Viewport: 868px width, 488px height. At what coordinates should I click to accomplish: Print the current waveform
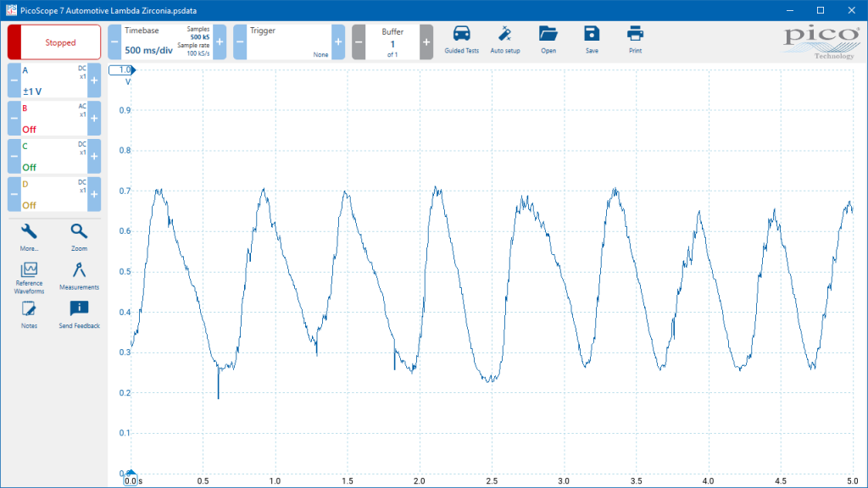(x=635, y=40)
